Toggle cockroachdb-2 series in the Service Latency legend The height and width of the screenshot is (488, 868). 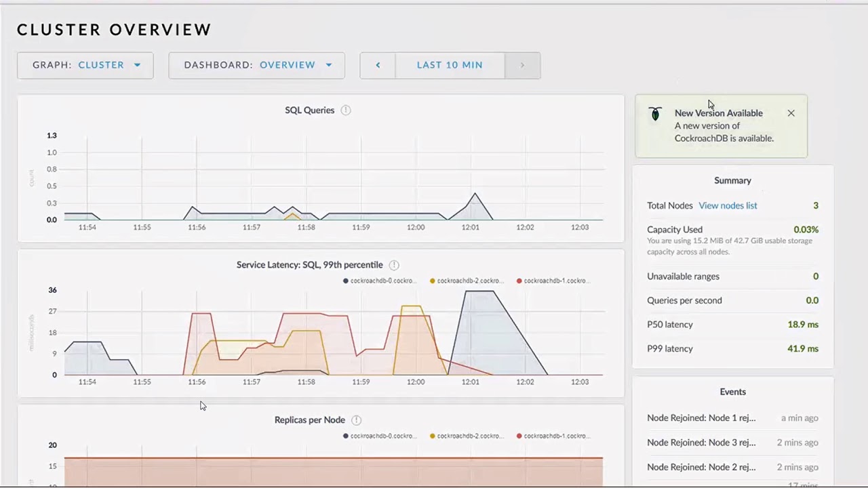point(467,281)
